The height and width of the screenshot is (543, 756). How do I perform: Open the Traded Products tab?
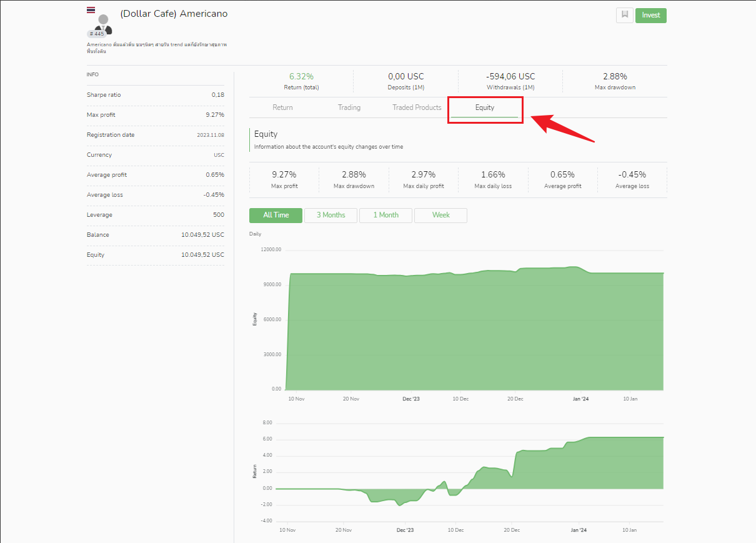[417, 107]
